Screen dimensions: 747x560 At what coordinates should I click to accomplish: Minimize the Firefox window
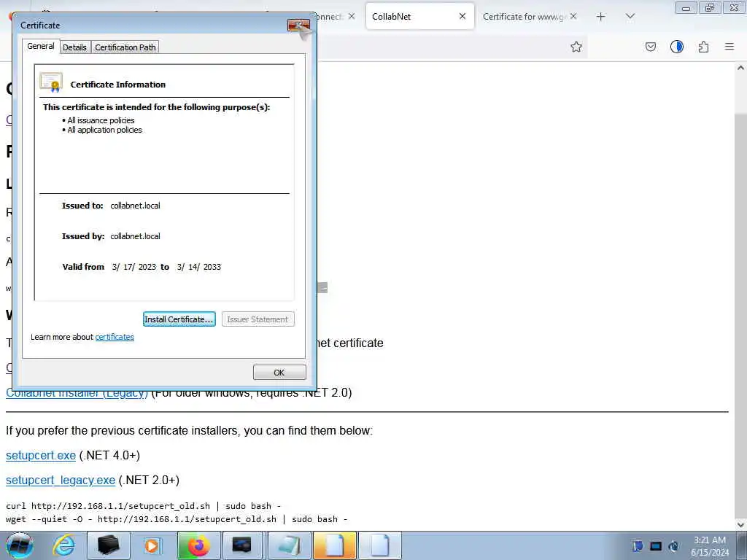click(686, 8)
